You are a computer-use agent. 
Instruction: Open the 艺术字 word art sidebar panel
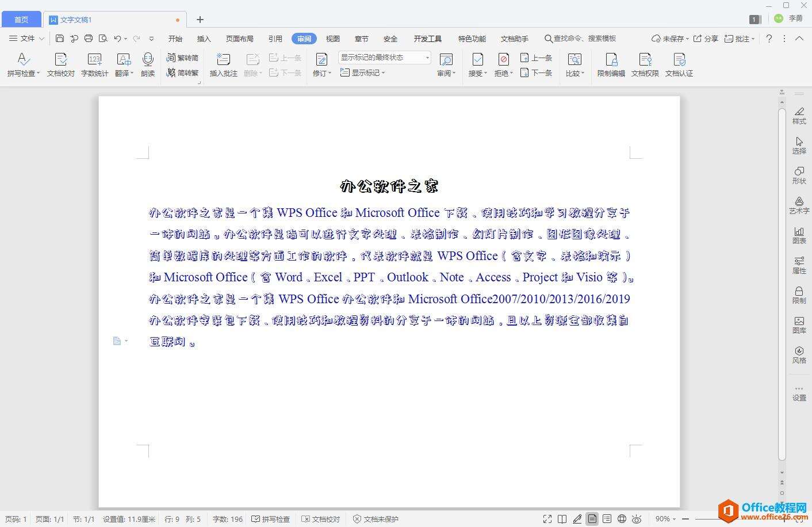799,205
